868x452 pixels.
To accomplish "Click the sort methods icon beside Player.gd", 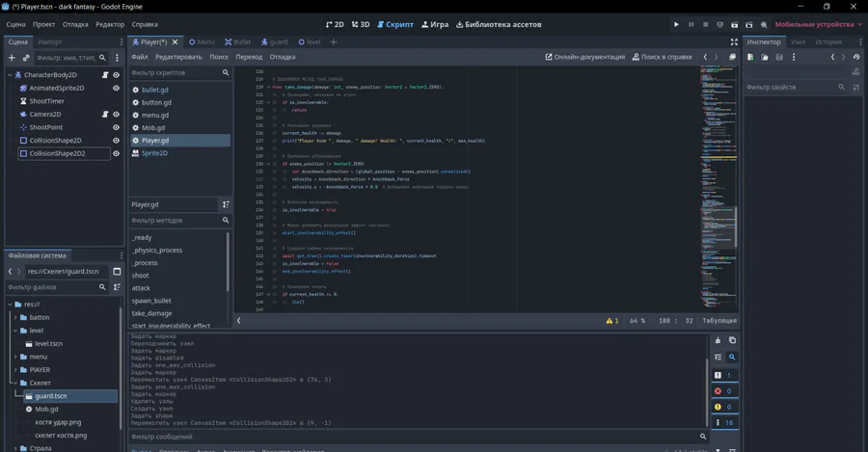I will click(x=226, y=204).
